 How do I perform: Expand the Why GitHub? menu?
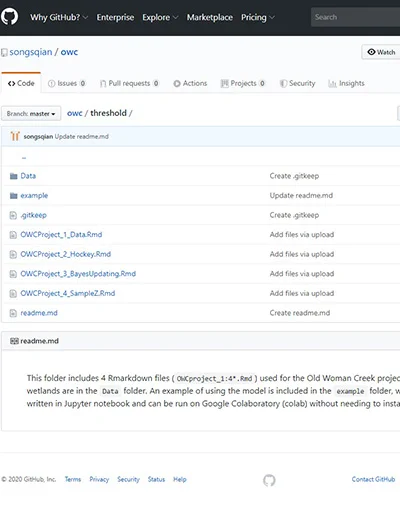click(x=59, y=17)
